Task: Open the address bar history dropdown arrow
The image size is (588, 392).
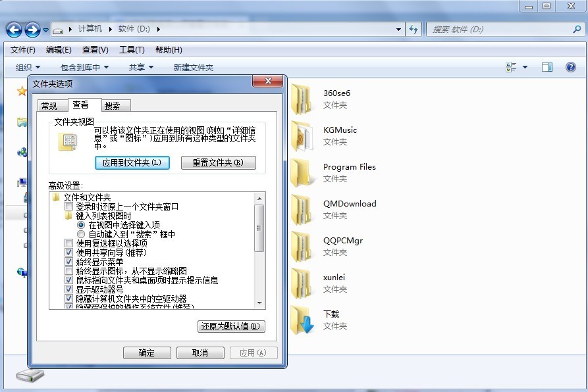Action: 398,29
